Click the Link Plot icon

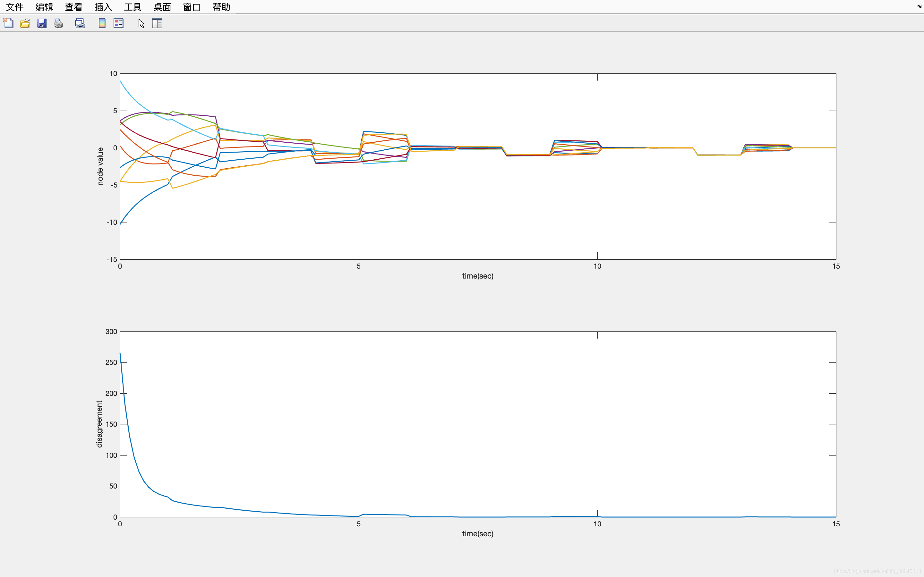pyautogui.click(x=80, y=23)
